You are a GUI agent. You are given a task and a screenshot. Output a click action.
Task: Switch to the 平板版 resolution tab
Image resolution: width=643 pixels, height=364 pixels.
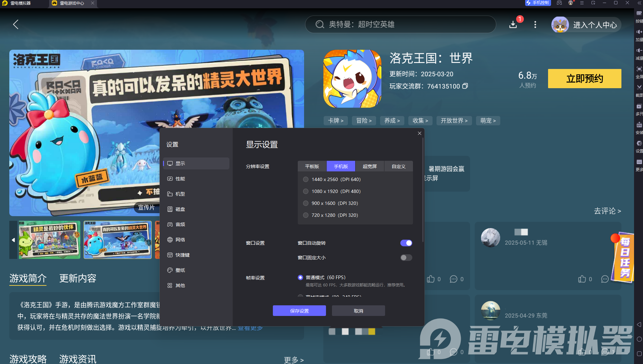coord(312,166)
